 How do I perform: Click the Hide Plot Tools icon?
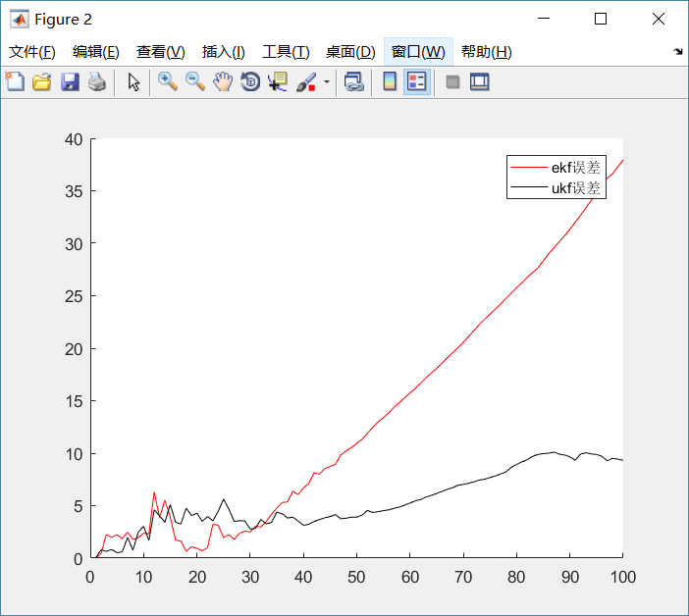(x=452, y=82)
